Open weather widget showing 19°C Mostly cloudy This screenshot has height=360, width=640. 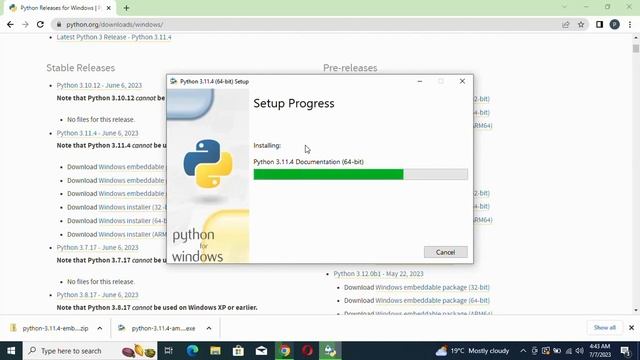coord(472,351)
